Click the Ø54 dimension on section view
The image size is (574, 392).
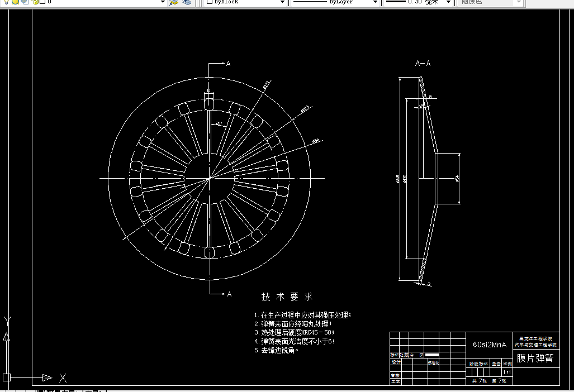457,178
